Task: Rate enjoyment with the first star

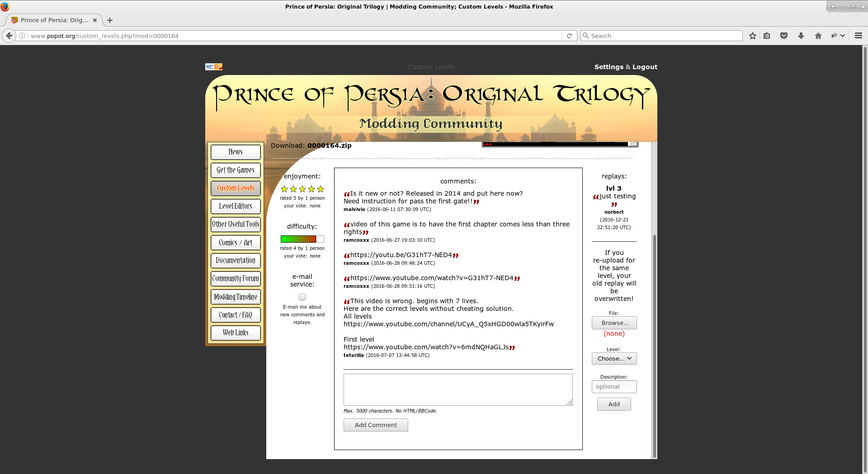Action: (284, 189)
